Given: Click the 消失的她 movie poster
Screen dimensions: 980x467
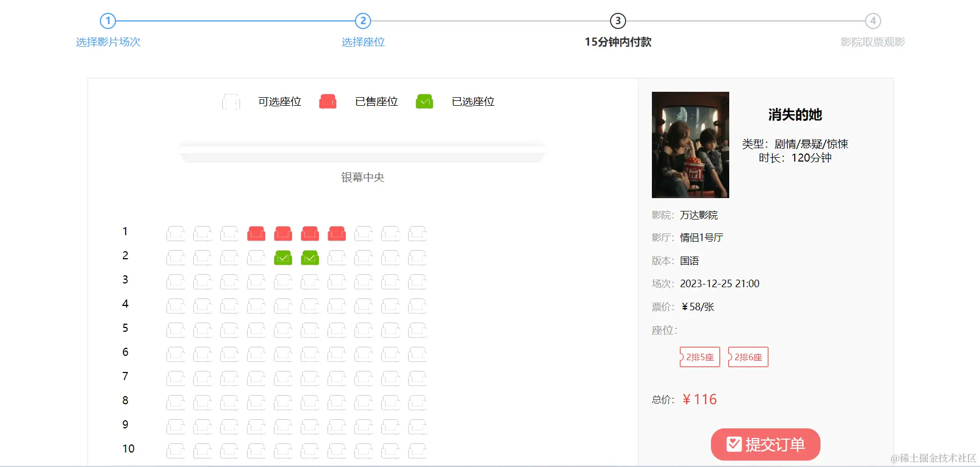Looking at the screenshot, I should tap(691, 145).
